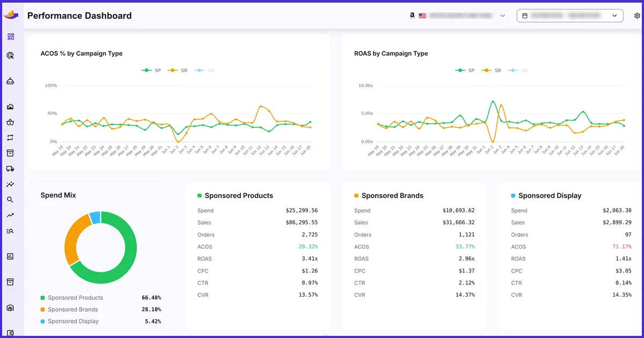Click the 5.42% Spend Mix percentage
Viewport: 644px width, 338px height.
point(153,321)
